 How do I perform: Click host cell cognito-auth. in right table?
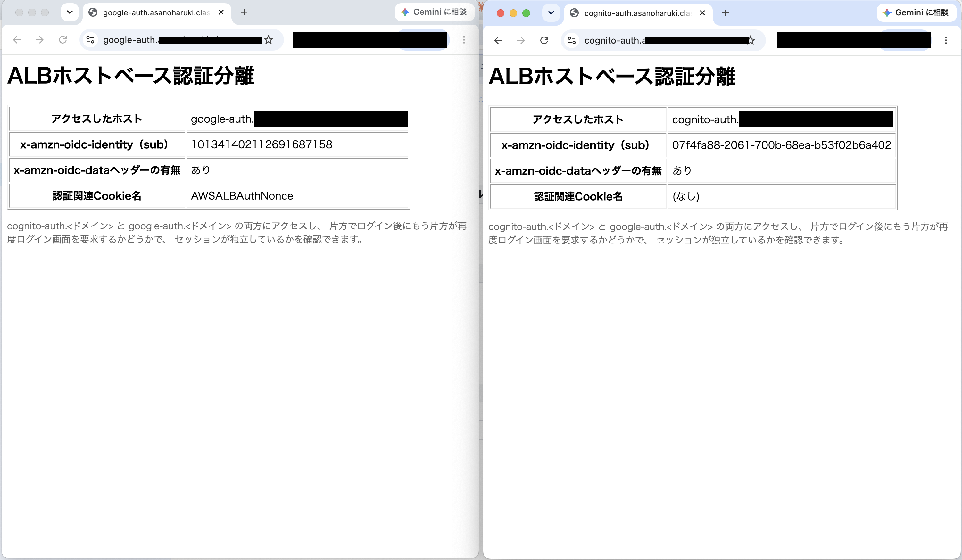click(782, 120)
